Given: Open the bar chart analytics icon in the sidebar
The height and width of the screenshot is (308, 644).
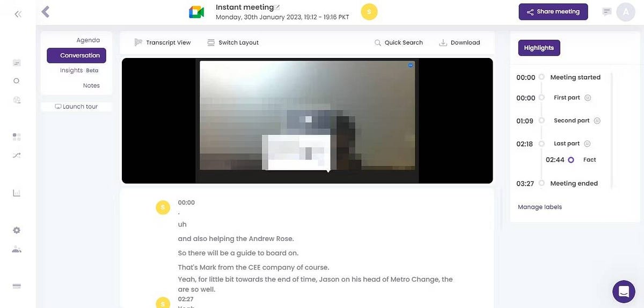Looking at the screenshot, I should tap(17, 193).
